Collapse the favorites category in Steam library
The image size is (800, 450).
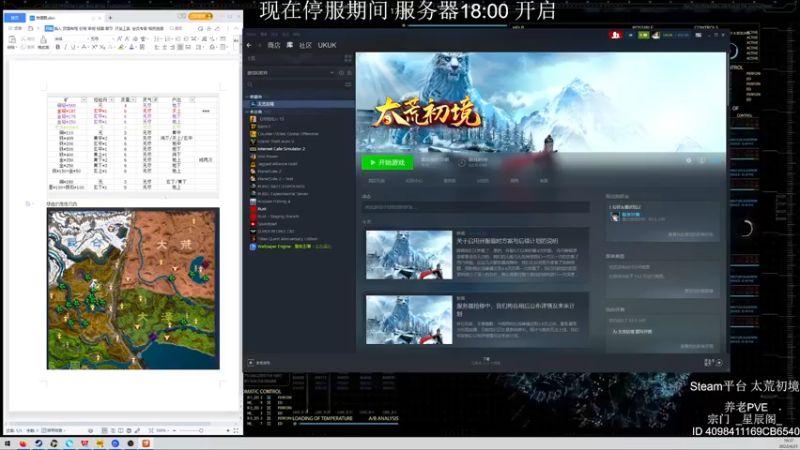coord(247,96)
